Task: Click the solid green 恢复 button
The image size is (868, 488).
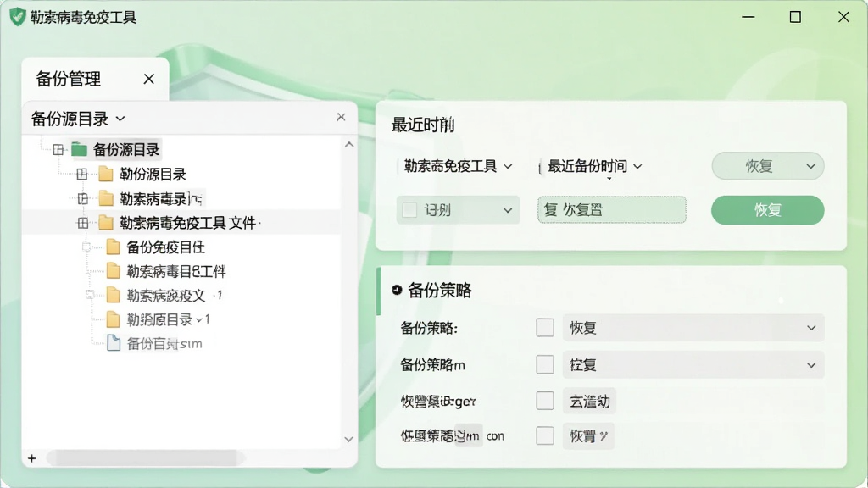Action: tap(767, 210)
